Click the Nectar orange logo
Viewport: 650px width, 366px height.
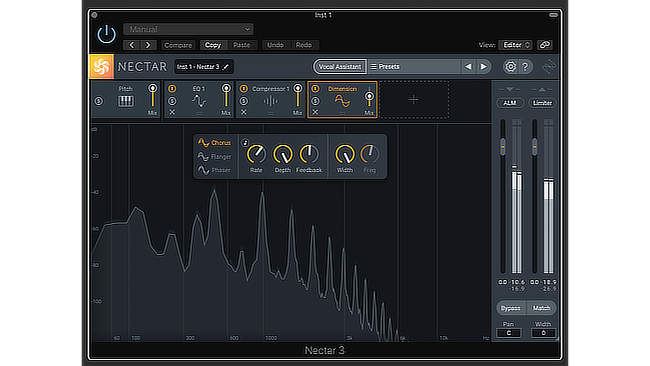click(101, 66)
